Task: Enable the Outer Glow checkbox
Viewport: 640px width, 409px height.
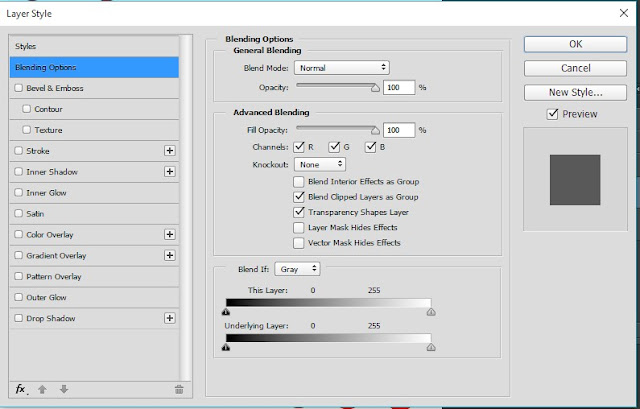Action: click(x=18, y=297)
